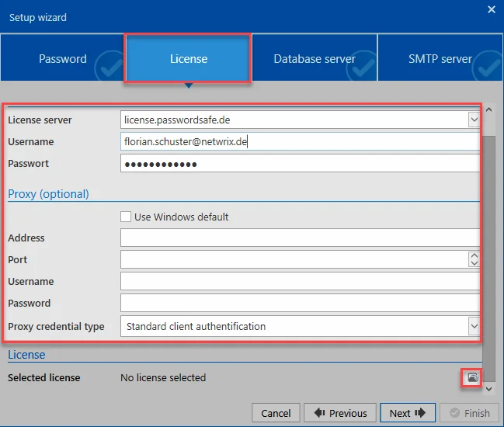Switch to the Password tab
Screen dimensions: 504x427
(62, 57)
